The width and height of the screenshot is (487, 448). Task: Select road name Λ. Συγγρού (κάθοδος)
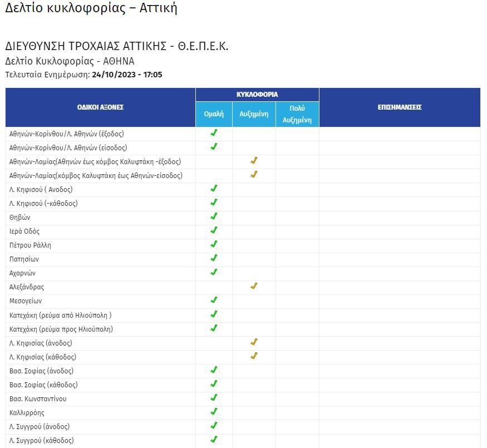point(42,441)
